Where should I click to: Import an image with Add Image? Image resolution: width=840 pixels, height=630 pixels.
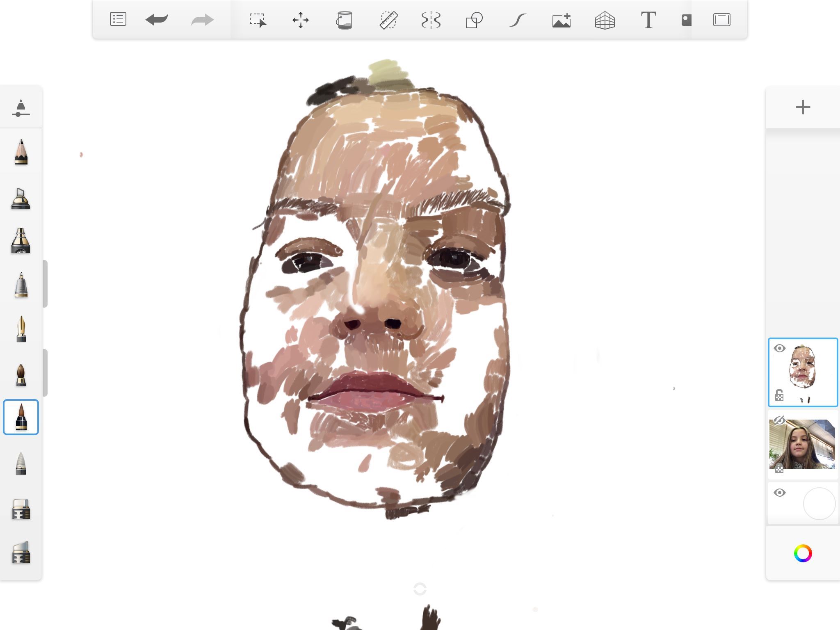(x=562, y=20)
